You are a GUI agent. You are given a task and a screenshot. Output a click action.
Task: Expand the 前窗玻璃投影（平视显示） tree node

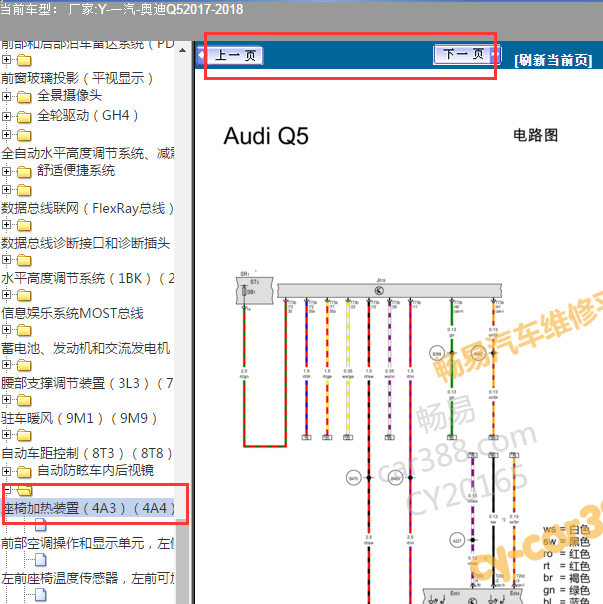[x=6, y=60]
